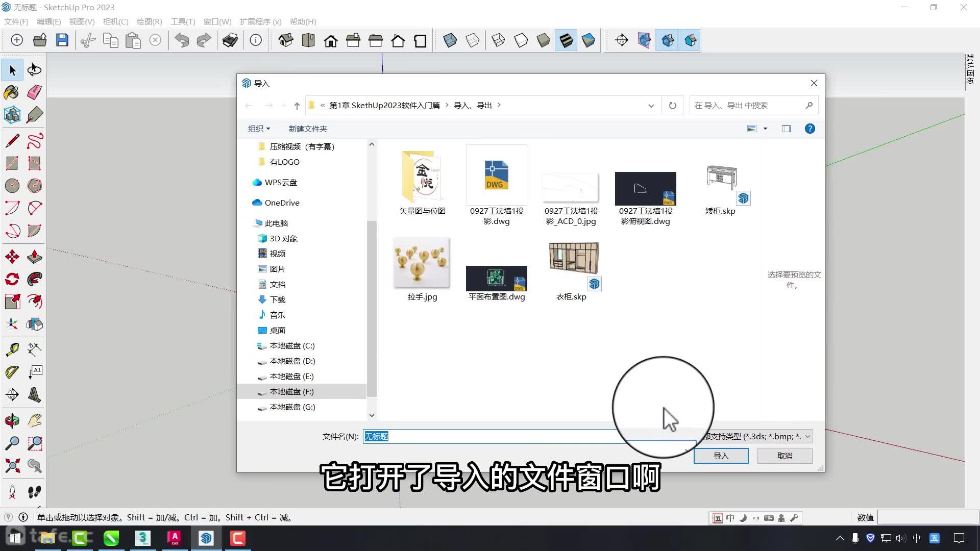Enable X-ray face style icon
The image size is (980, 551).
450,40
